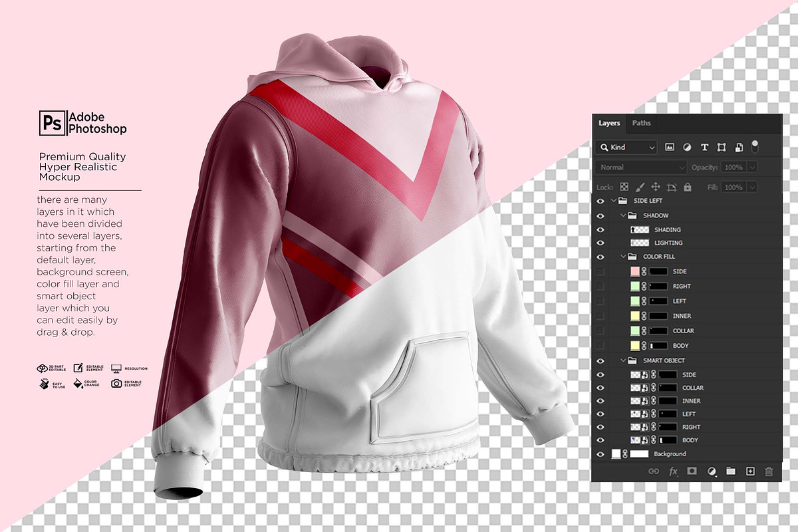This screenshot has height=532, width=798.
Task: Show the color fill RIGHT layer
Action: [x=600, y=286]
